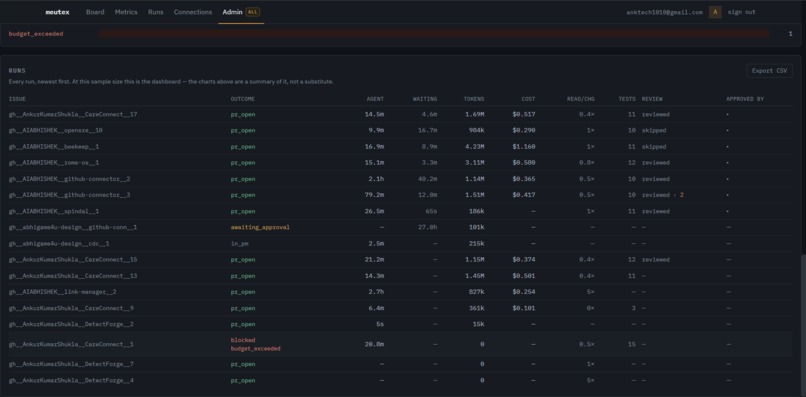Click the $1.160 cost value
The height and width of the screenshot is (397, 806).
(x=524, y=147)
